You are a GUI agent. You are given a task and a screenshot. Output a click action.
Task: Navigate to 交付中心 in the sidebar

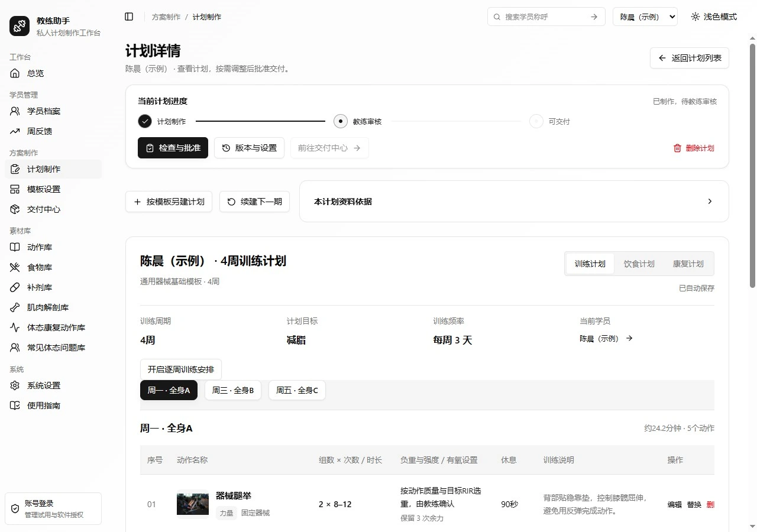[x=53, y=209]
